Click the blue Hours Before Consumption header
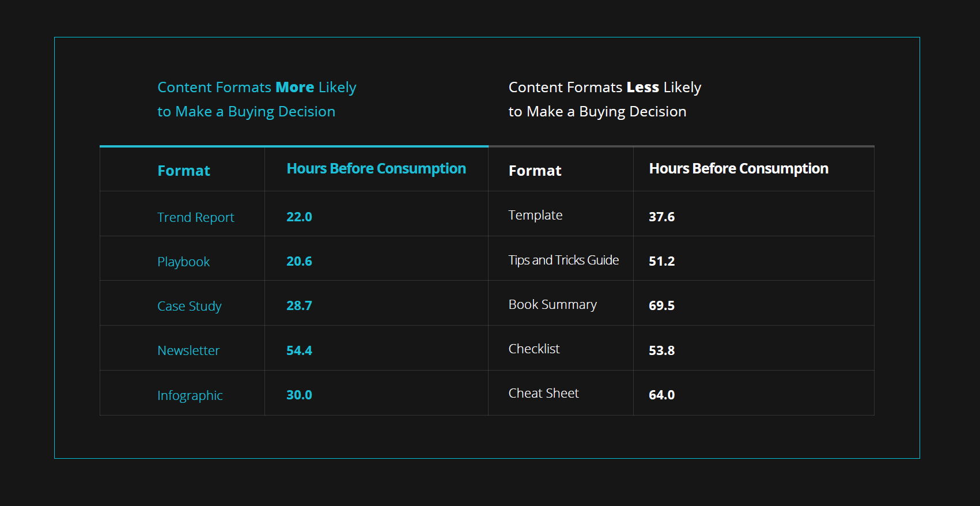 click(376, 169)
